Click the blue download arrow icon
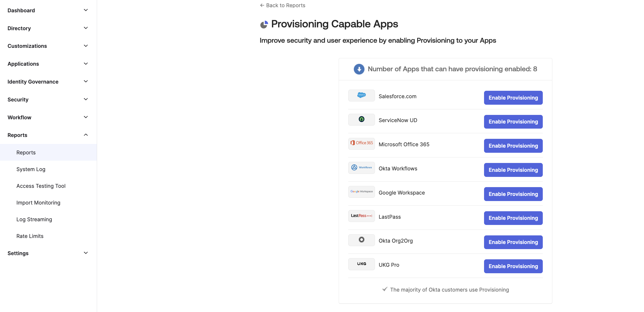 (x=359, y=69)
